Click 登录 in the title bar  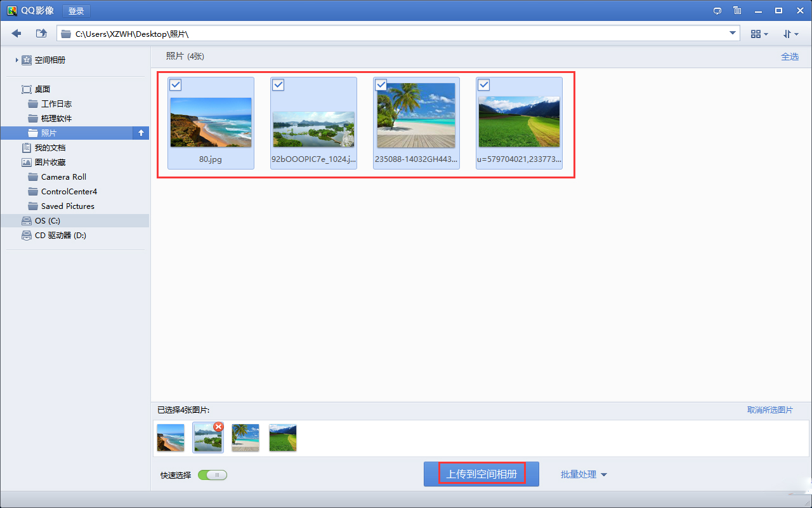tap(76, 11)
